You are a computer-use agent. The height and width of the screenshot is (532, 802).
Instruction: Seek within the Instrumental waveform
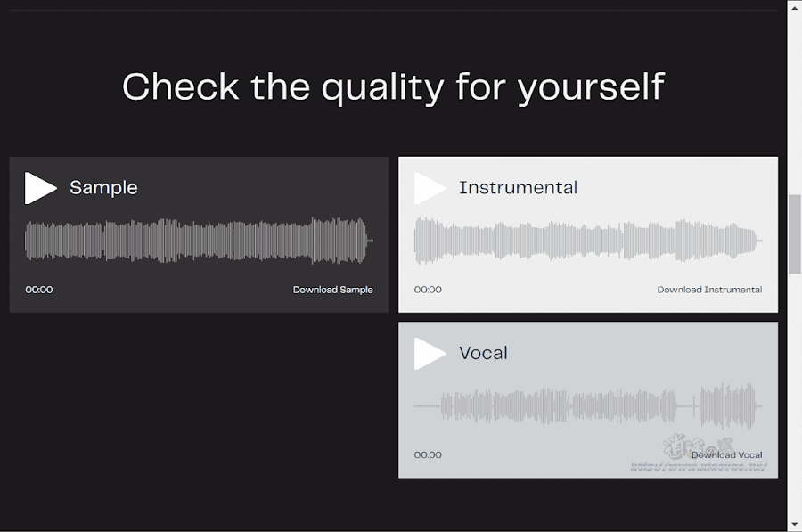[588, 241]
